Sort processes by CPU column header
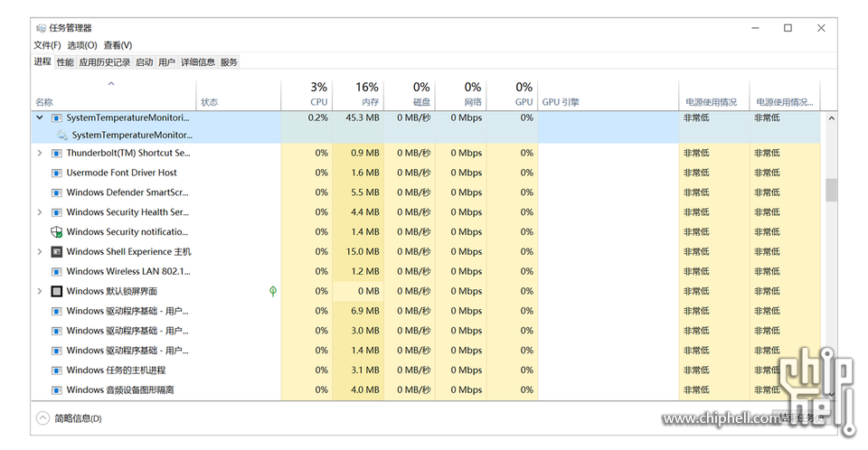This screenshot has width=868, height=450. [x=307, y=95]
